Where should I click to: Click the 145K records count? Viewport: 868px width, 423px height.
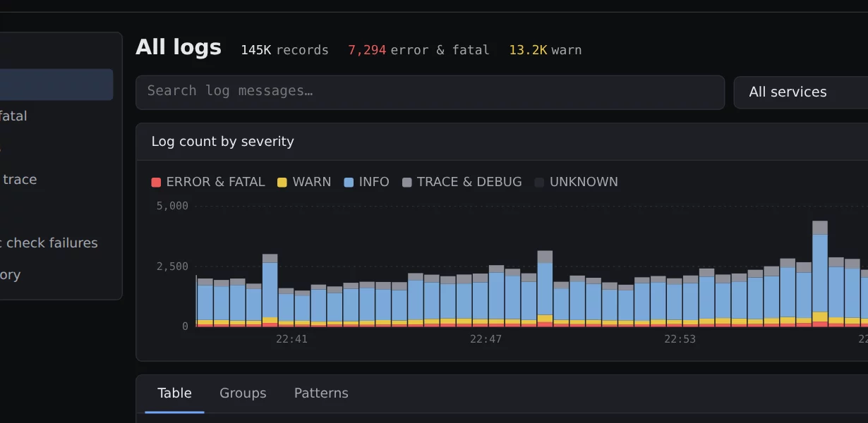click(284, 50)
